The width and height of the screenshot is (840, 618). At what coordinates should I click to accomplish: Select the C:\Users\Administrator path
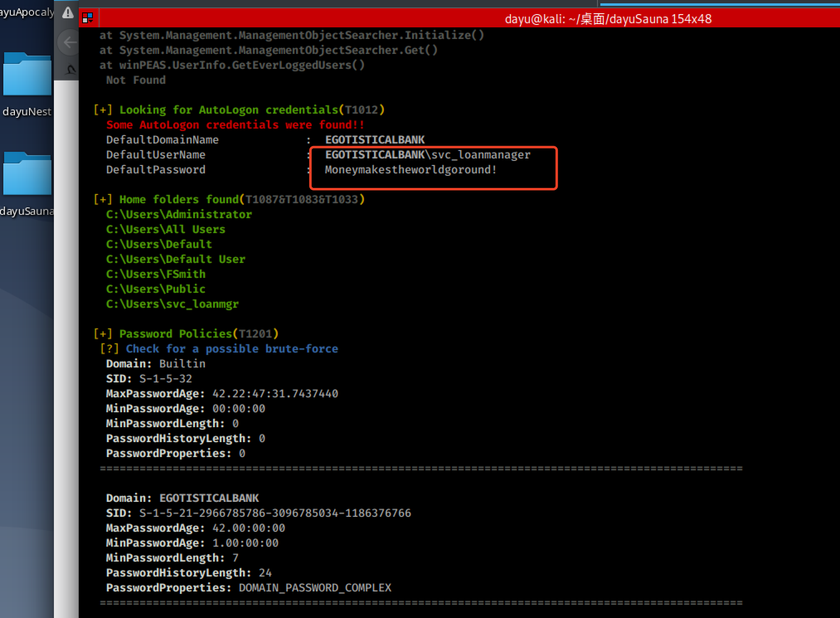point(179,214)
